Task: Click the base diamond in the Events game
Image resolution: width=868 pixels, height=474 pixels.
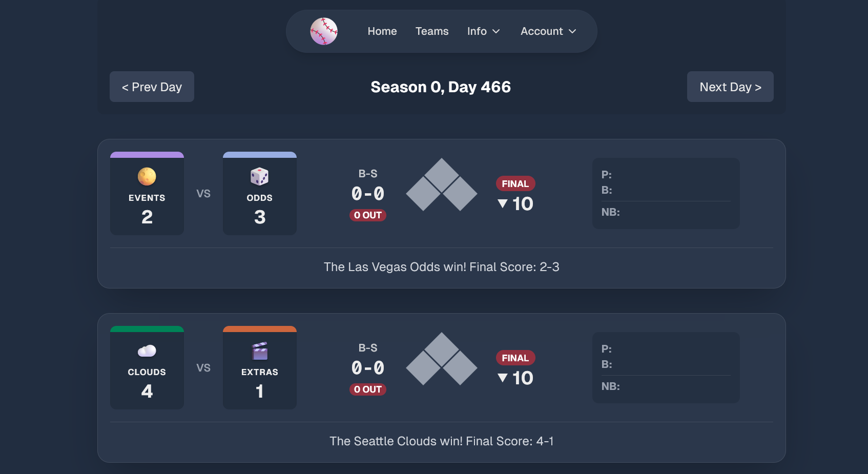Action: point(441,185)
